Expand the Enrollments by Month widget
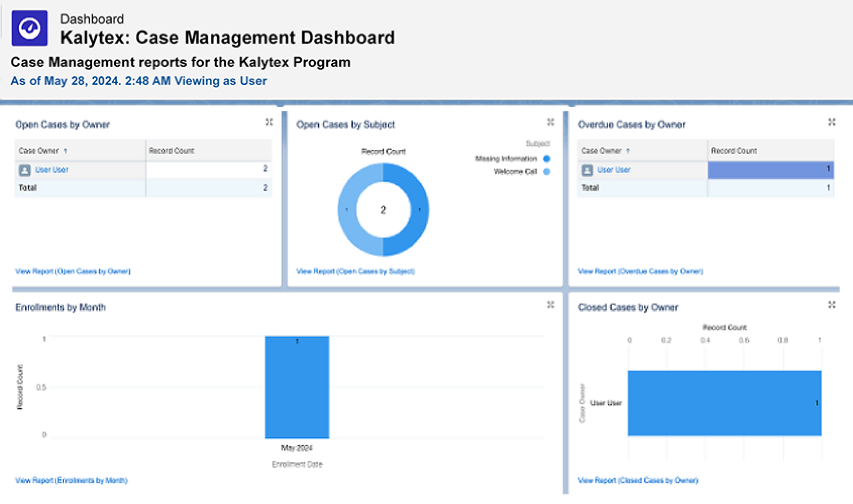Image resolution: width=853 pixels, height=504 pixels. click(x=550, y=305)
